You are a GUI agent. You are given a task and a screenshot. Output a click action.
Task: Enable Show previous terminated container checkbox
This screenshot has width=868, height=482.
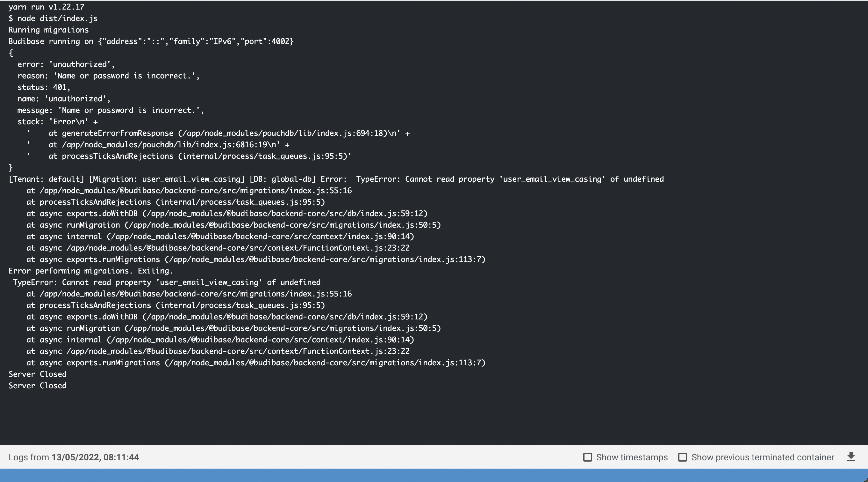pos(683,457)
